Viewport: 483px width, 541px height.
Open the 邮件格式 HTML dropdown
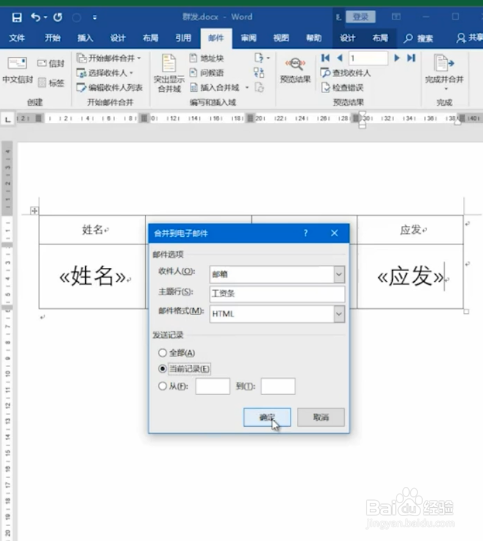[x=339, y=314]
